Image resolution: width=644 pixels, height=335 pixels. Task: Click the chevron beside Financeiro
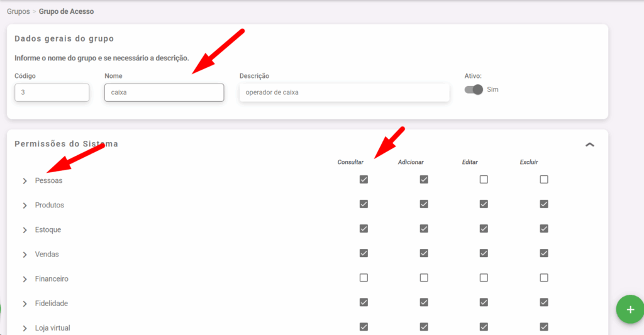(25, 279)
